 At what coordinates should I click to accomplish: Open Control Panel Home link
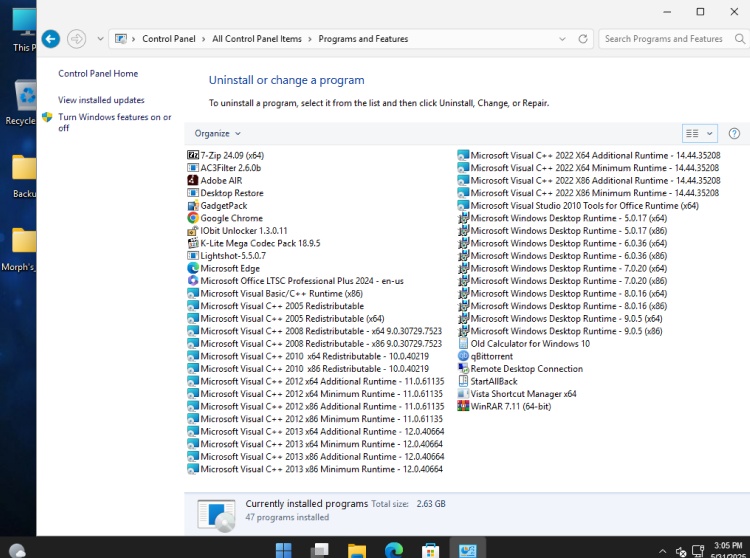(x=98, y=74)
